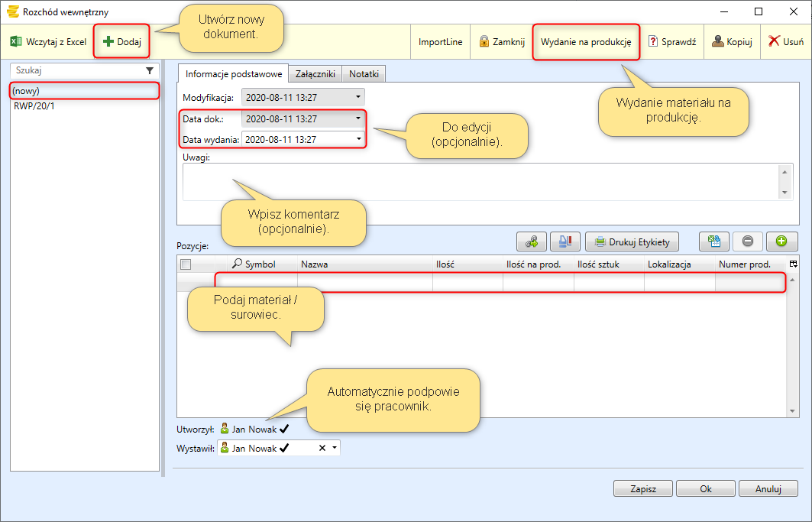Screen dimensions: 812x522
Task: Click the Zapisz button
Action: pyautogui.click(x=643, y=488)
